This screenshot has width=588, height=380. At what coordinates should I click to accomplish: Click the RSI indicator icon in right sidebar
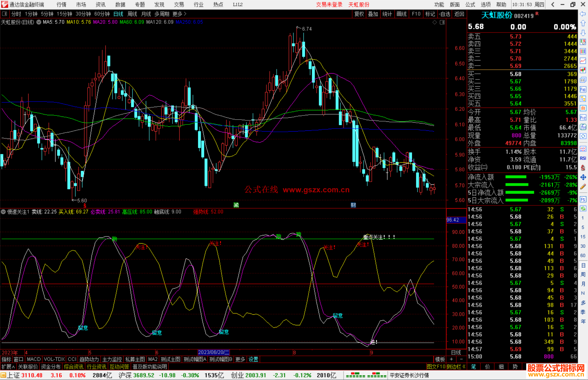(x=583, y=158)
